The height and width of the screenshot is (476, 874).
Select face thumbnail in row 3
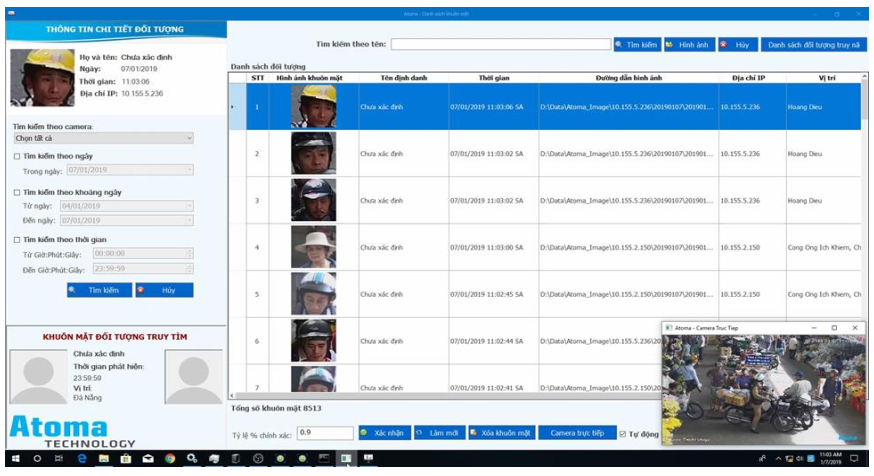(x=314, y=200)
